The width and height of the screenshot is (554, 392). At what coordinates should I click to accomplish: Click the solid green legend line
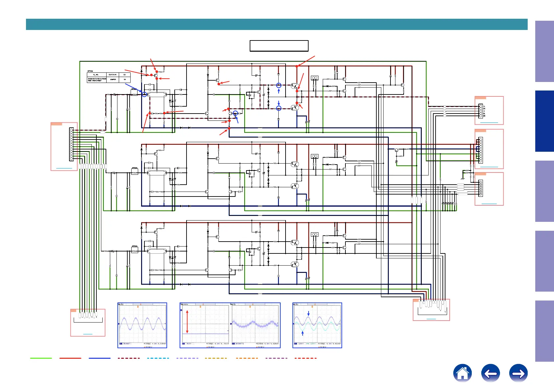coord(41,358)
